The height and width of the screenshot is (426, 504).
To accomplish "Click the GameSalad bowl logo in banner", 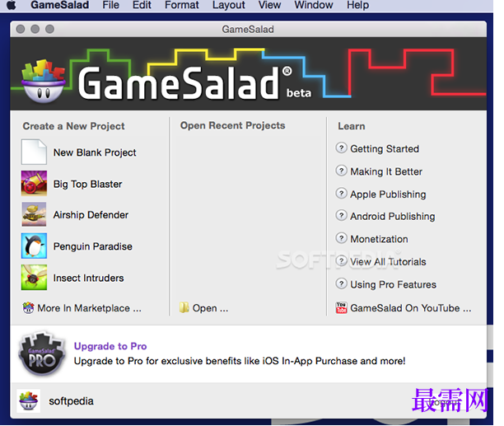I will 44,81.
